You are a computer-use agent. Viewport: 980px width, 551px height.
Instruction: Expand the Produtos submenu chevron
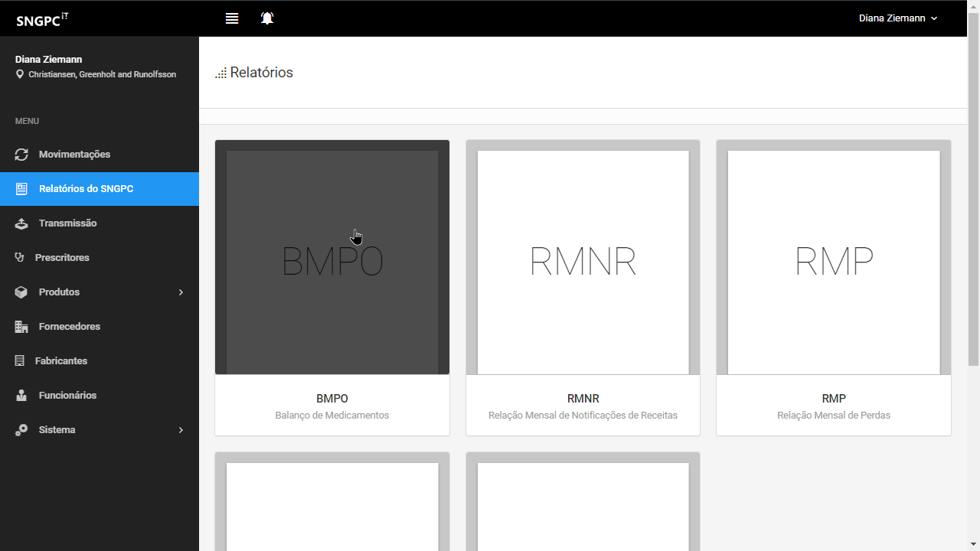coord(181,292)
